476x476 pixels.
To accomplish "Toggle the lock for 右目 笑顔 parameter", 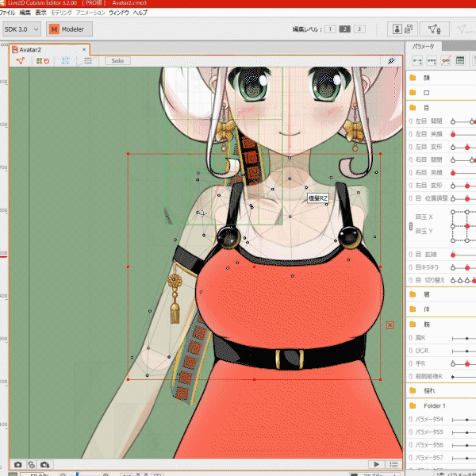I will point(411,172).
